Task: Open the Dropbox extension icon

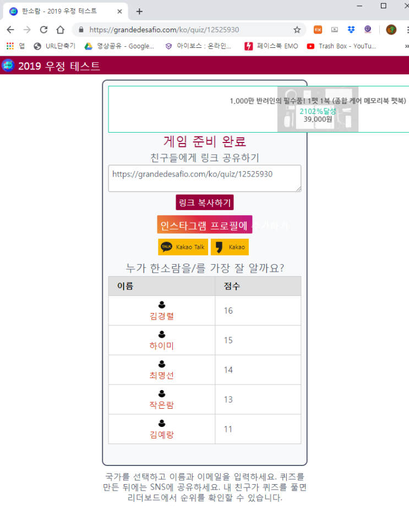Action: tap(351, 30)
